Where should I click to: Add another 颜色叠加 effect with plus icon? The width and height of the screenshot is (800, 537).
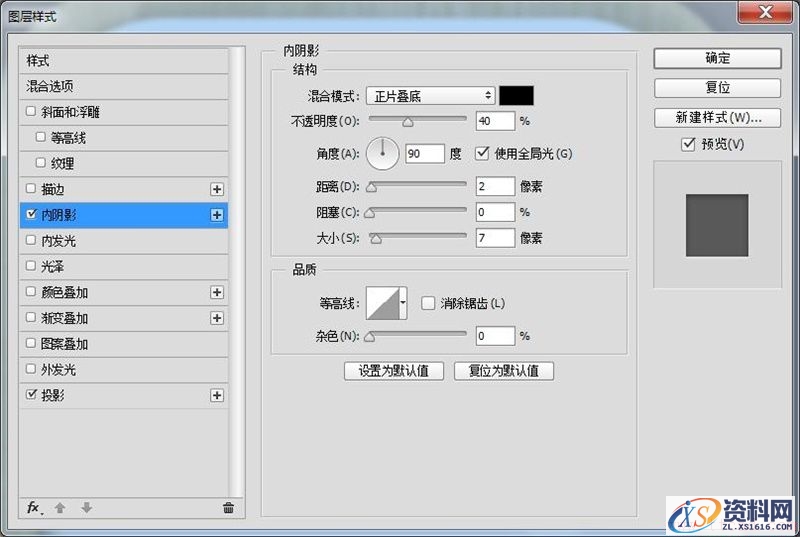[x=217, y=292]
